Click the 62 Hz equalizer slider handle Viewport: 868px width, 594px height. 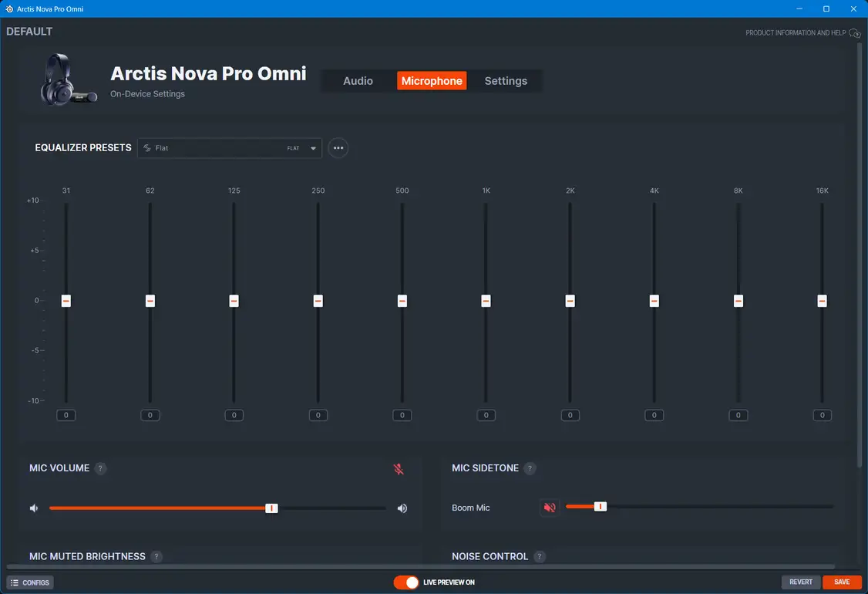pyautogui.click(x=150, y=301)
